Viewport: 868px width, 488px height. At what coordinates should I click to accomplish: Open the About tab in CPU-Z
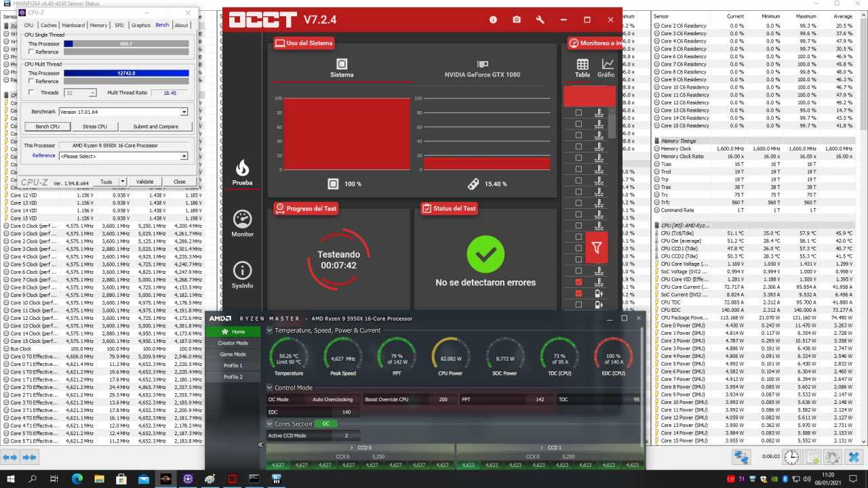tap(181, 25)
